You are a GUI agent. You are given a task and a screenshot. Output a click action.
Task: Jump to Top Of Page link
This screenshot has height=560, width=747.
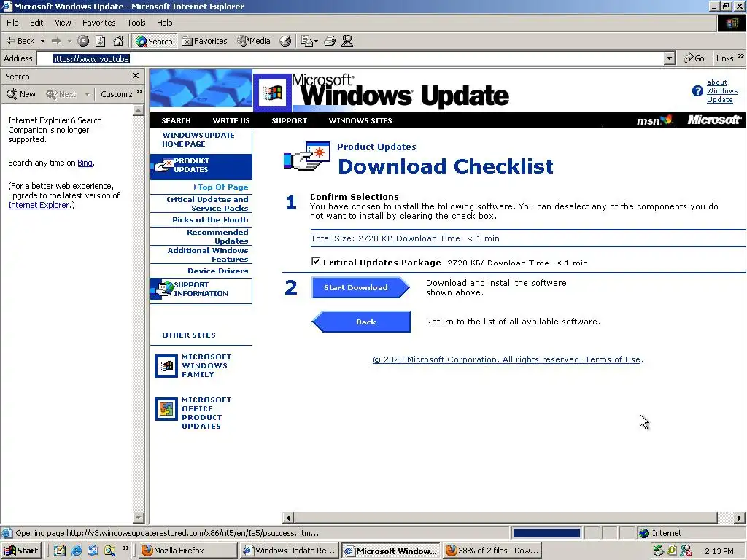(221, 187)
